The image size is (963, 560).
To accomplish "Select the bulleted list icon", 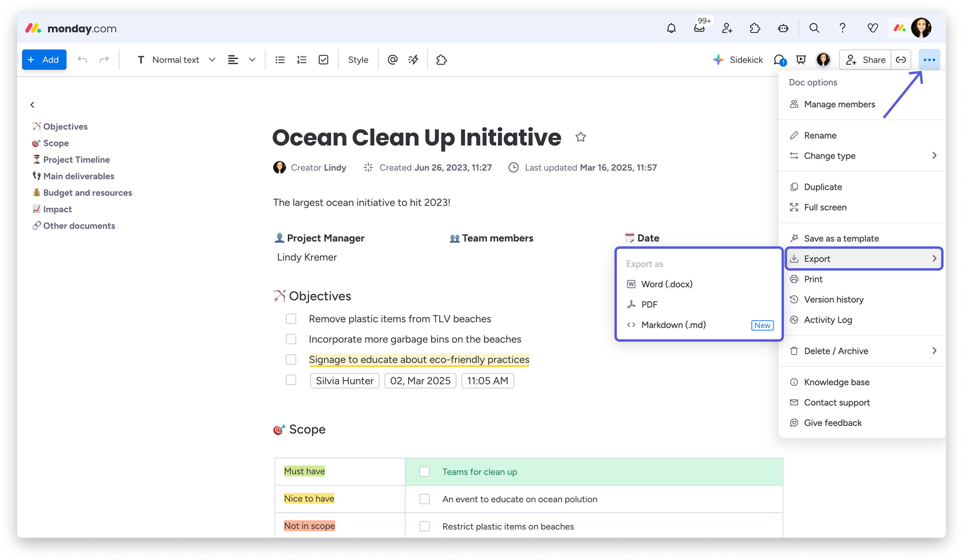I will point(280,59).
